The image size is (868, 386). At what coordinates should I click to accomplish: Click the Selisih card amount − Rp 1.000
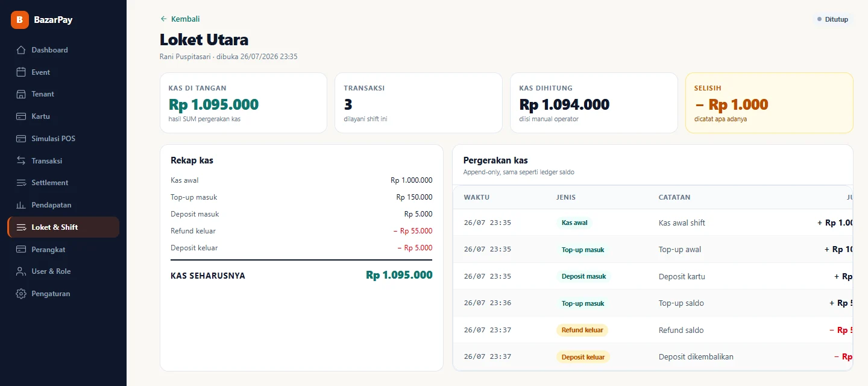(x=731, y=105)
